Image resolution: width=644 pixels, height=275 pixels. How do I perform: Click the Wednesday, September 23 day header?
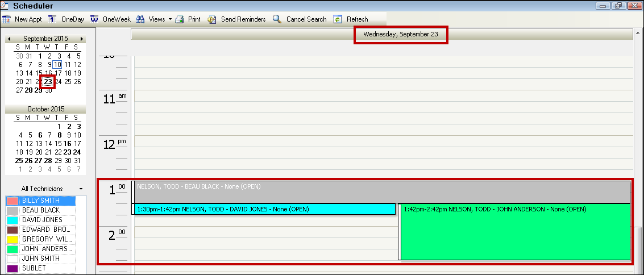point(401,34)
